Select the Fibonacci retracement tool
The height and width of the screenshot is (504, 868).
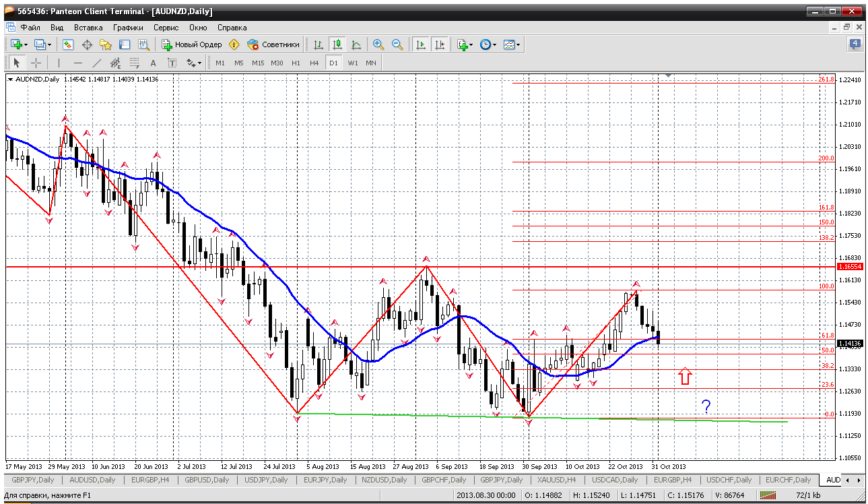135,63
